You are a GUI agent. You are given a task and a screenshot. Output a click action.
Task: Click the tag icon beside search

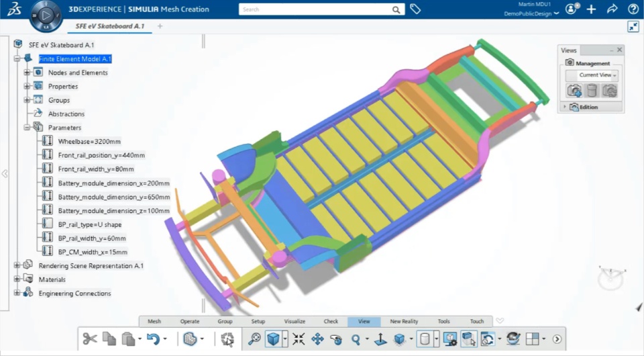click(415, 9)
